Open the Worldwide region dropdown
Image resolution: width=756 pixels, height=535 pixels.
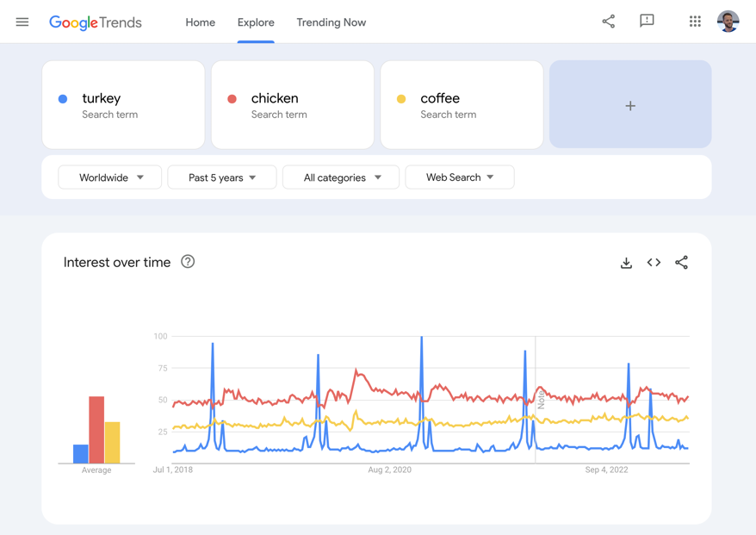tap(109, 177)
